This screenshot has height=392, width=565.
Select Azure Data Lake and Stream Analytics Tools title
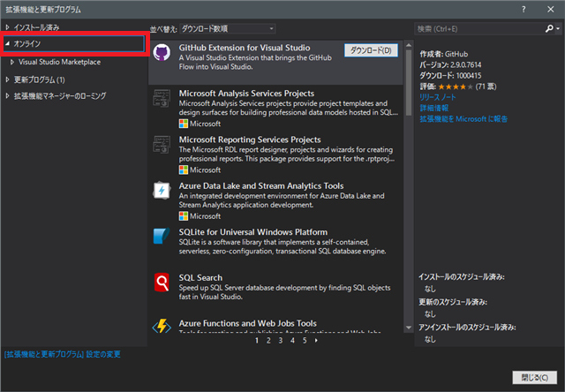(261, 186)
